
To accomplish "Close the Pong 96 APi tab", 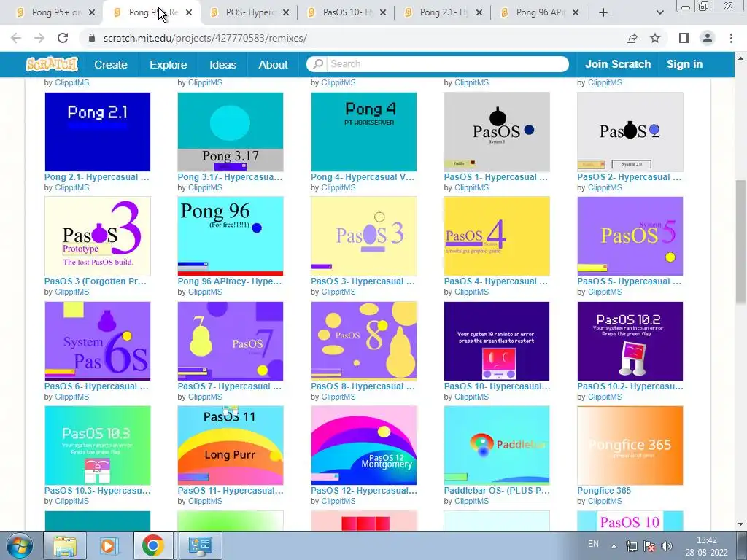I will click(576, 13).
